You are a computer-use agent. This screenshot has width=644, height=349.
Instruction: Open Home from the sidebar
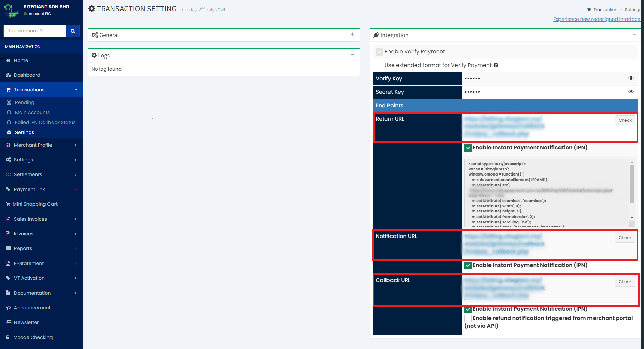tap(21, 60)
